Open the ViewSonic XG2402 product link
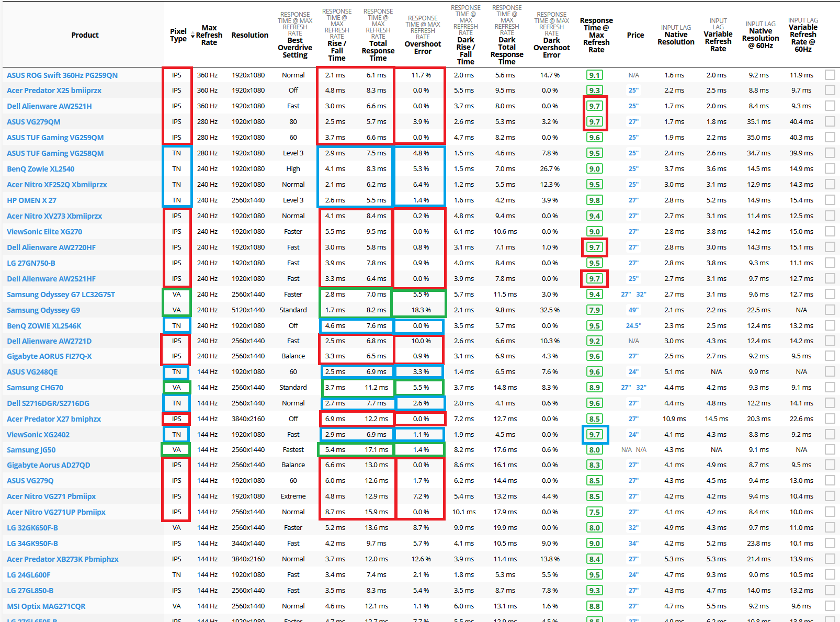The height and width of the screenshot is (622, 840). (38, 435)
